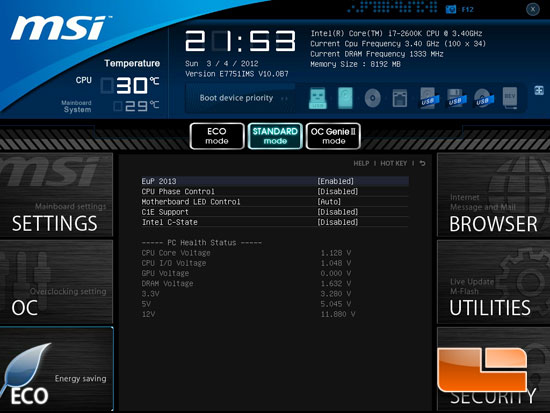Click the CPU I/O Voltage 1.048 V row
The width and height of the screenshot is (550, 413).
(246, 263)
